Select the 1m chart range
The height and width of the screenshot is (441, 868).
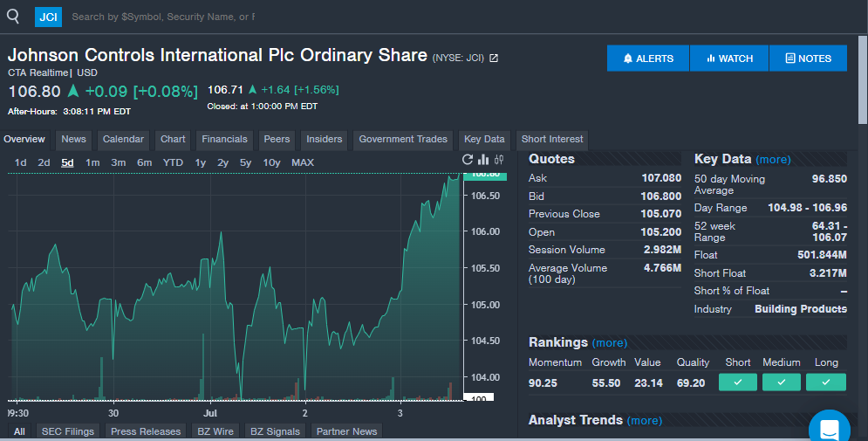(92, 163)
